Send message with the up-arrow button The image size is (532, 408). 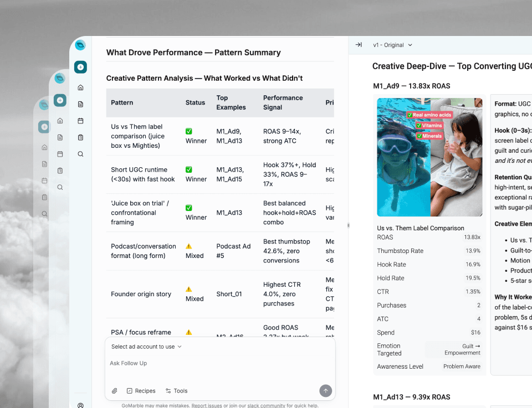click(x=325, y=391)
